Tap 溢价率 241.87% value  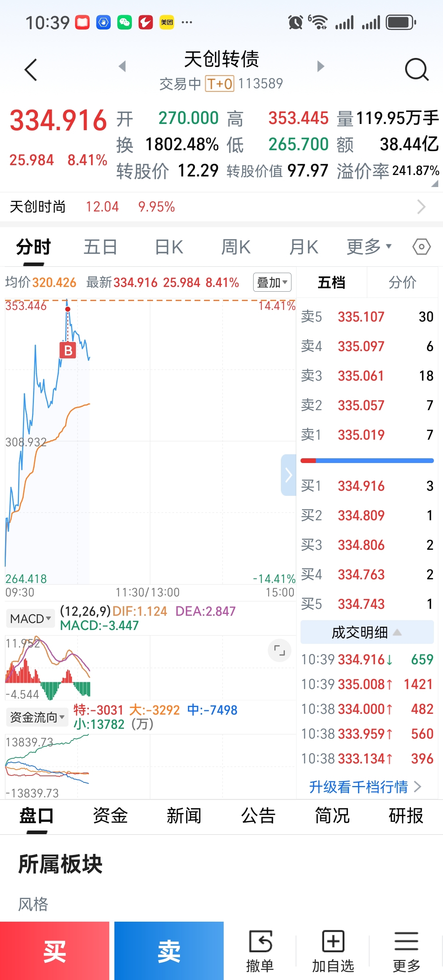click(x=416, y=170)
